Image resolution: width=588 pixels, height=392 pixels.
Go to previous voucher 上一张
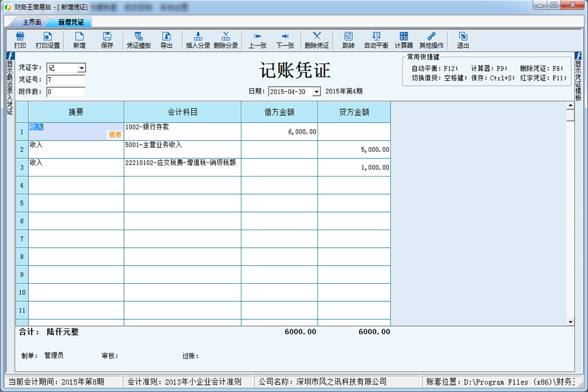[x=258, y=40]
